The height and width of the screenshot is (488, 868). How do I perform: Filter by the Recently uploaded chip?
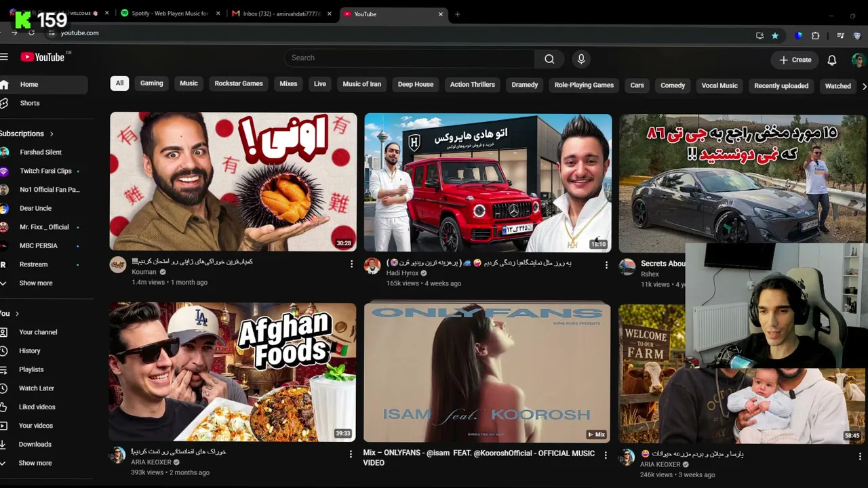(x=781, y=86)
